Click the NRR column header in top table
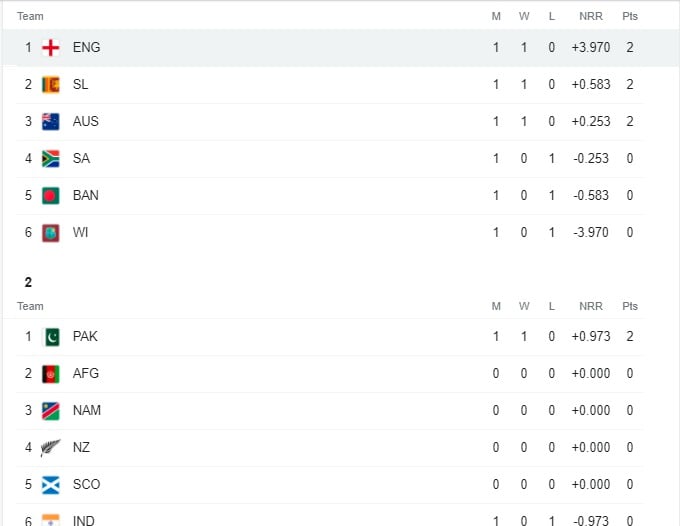This screenshot has height=526, width=680. (x=590, y=17)
